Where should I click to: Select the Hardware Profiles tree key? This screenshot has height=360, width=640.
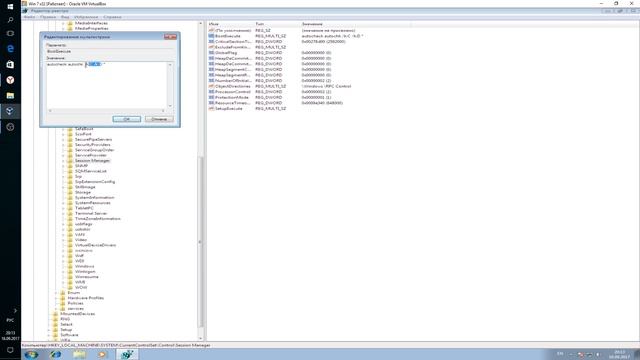[x=85, y=298]
